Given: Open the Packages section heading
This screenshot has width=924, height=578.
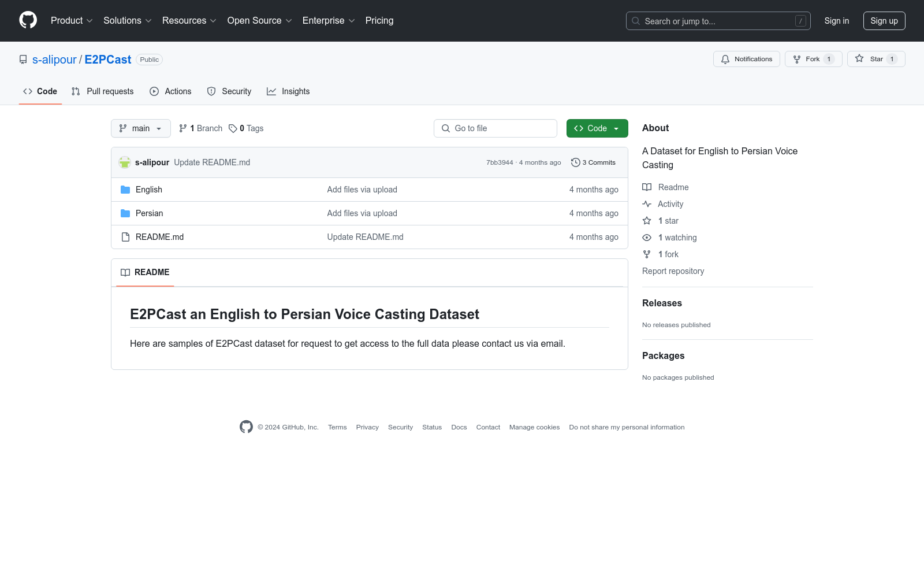Looking at the screenshot, I should click(663, 355).
